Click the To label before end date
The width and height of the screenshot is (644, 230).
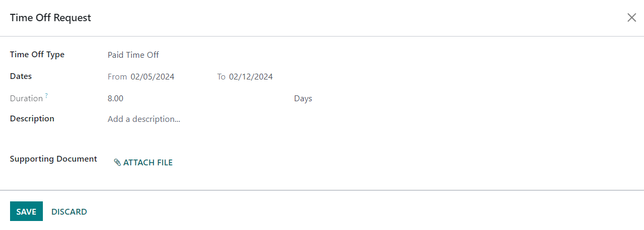221,77
